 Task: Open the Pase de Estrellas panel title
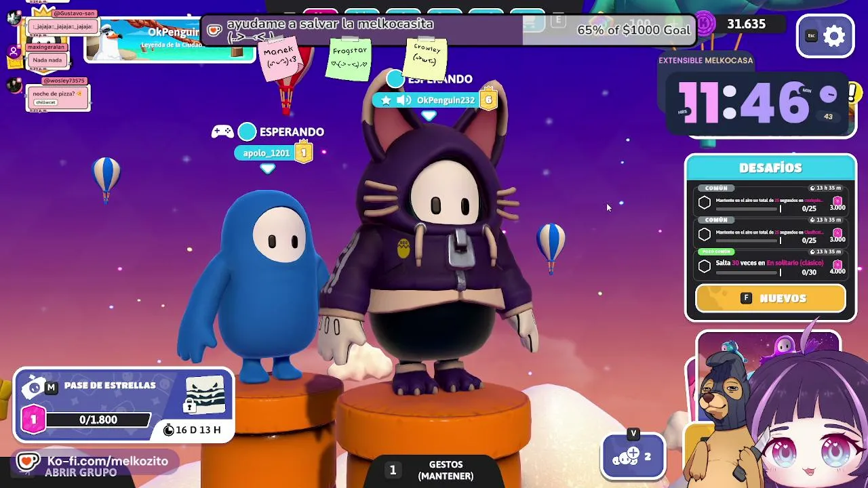click(x=110, y=386)
